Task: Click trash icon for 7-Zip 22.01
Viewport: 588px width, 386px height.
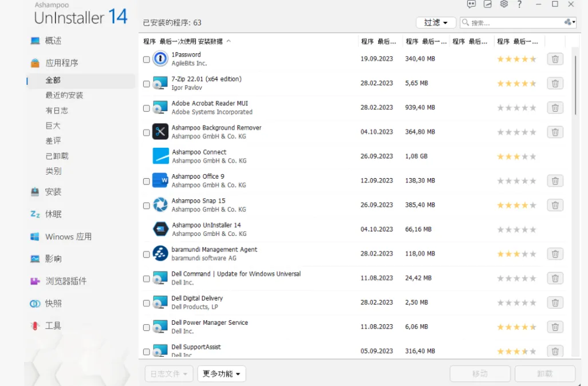Action: 555,83
